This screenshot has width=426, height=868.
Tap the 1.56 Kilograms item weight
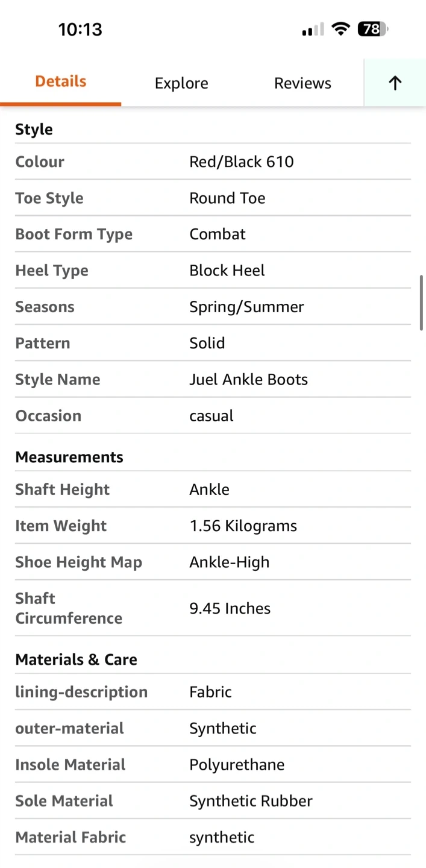click(x=243, y=526)
